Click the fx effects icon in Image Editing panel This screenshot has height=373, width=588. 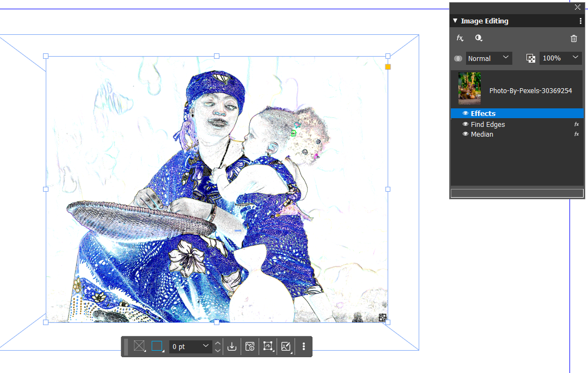click(x=460, y=38)
